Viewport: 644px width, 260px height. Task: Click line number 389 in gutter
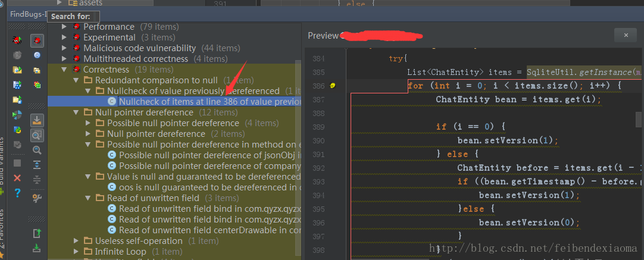pos(318,127)
